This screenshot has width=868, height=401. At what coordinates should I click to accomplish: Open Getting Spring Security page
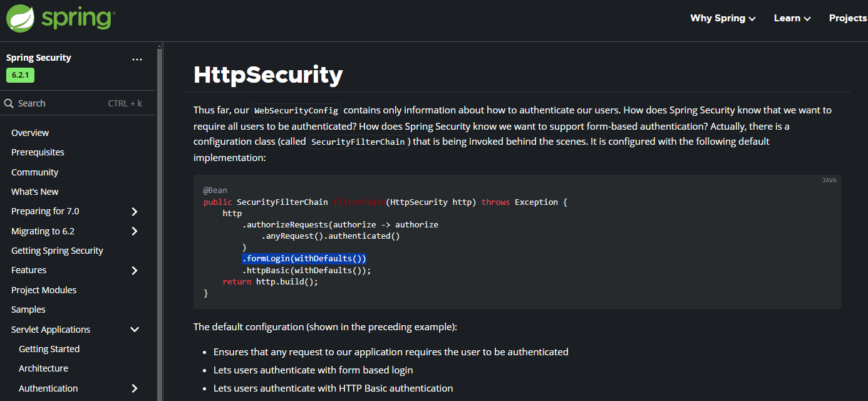pyautogui.click(x=57, y=251)
